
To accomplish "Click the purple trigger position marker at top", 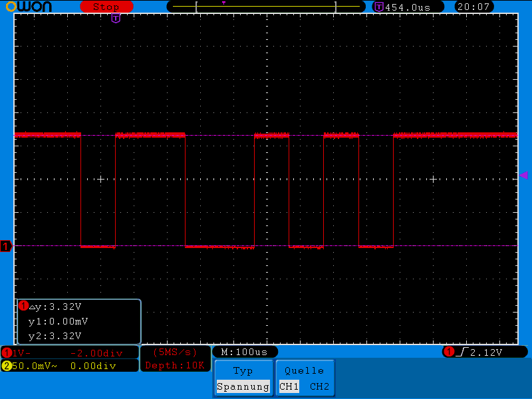I will pyautogui.click(x=116, y=19).
